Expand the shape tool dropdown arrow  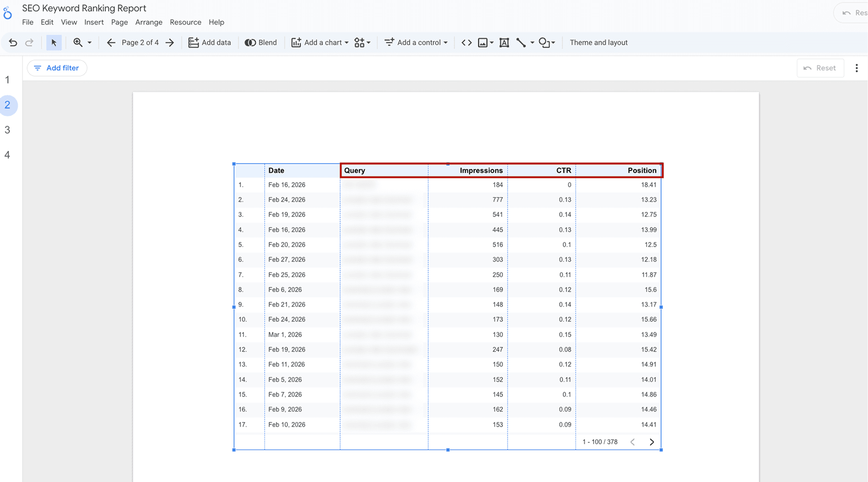(x=552, y=42)
